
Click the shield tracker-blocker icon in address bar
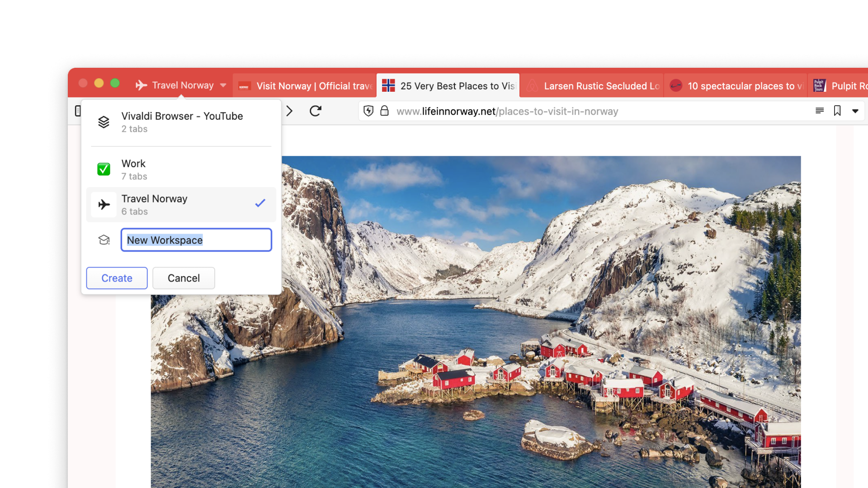pyautogui.click(x=368, y=111)
